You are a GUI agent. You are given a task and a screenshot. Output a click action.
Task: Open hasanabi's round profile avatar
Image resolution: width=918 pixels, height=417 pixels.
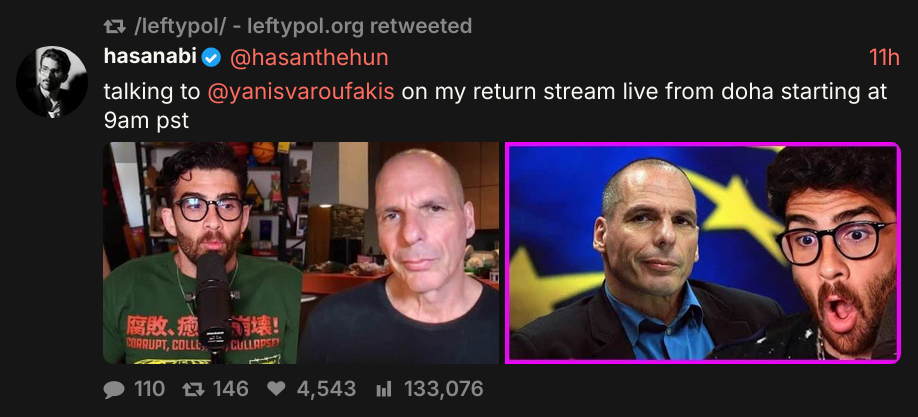(x=52, y=81)
